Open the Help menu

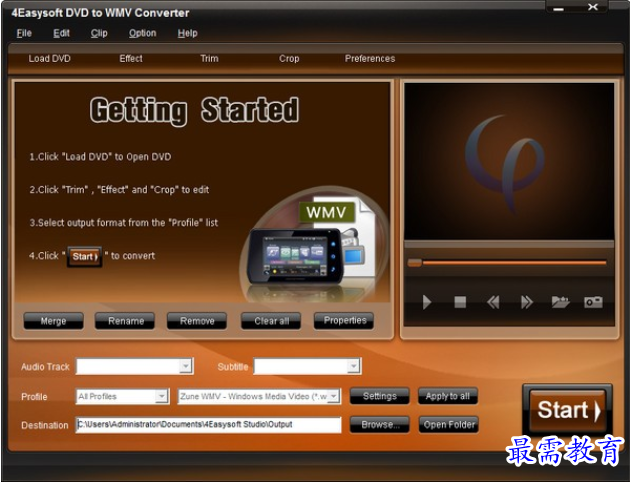coord(188,33)
